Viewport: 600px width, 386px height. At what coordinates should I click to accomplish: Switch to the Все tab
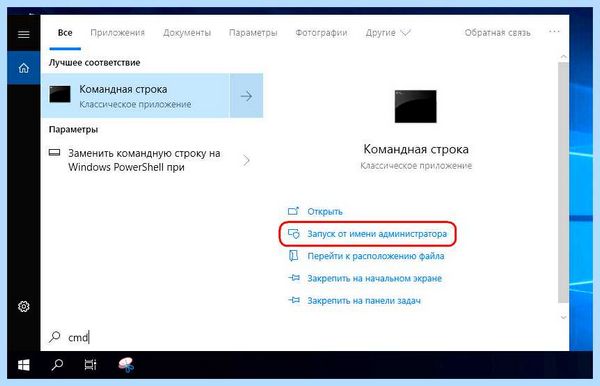(65, 33)
